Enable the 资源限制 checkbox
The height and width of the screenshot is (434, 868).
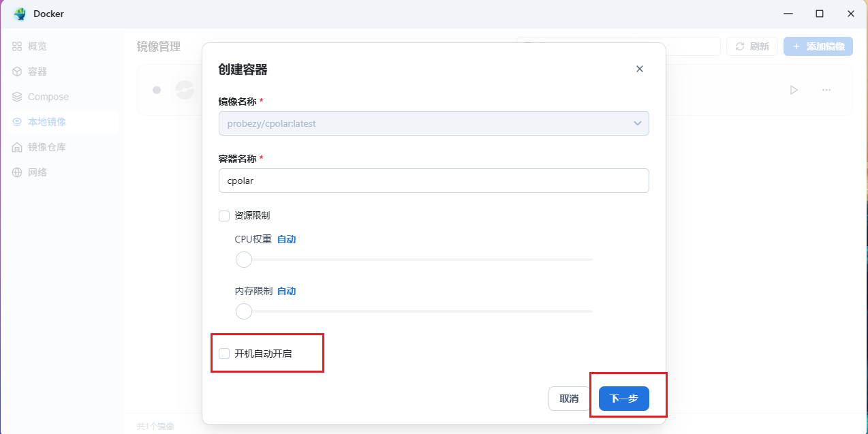(x=224, y=216)
